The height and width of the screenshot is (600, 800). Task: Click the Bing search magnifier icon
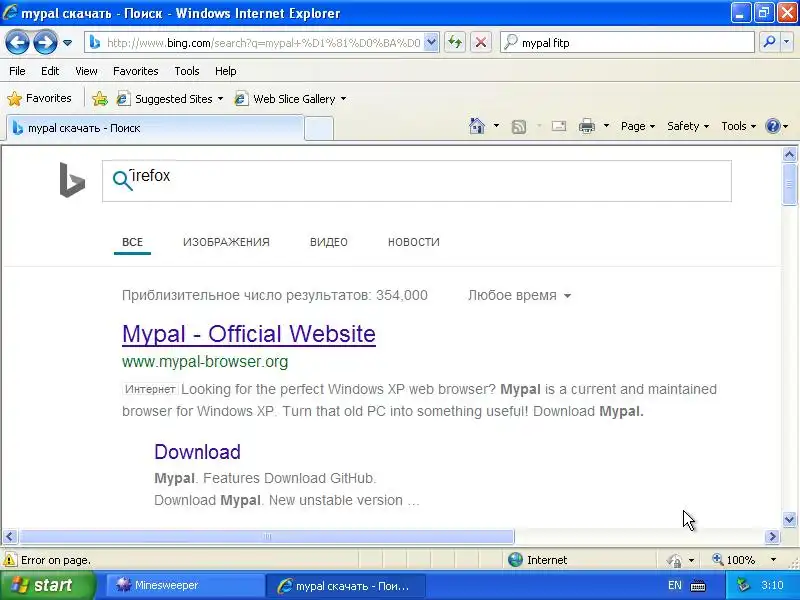click(122, 180)
